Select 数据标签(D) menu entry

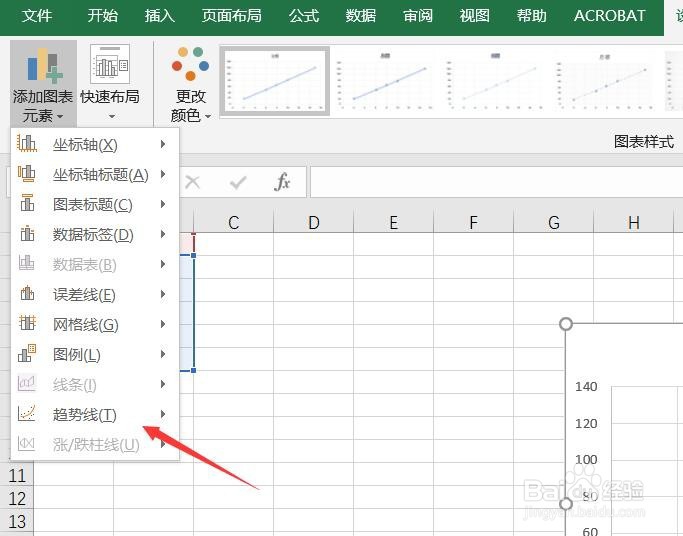pyautogui.click(x=93, y=235)
